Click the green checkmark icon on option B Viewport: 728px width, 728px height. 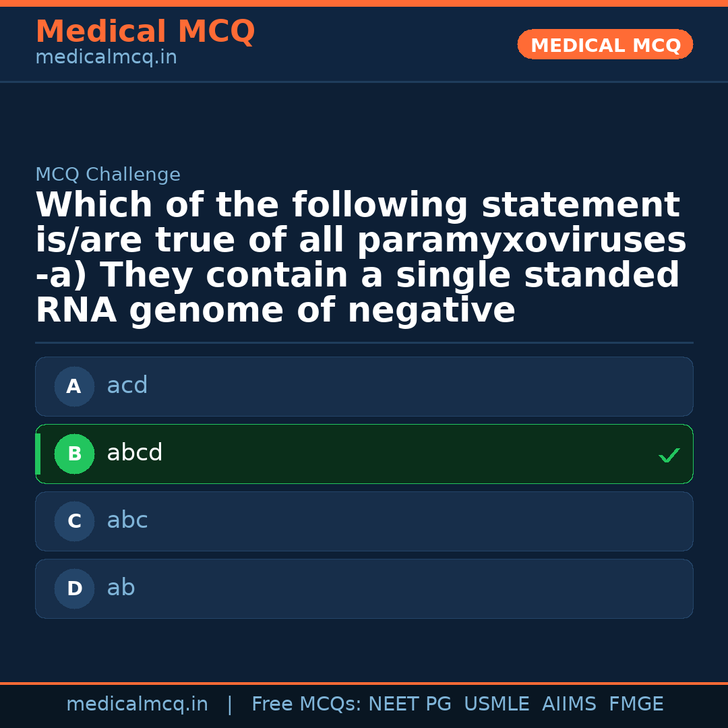click(669, 455)
